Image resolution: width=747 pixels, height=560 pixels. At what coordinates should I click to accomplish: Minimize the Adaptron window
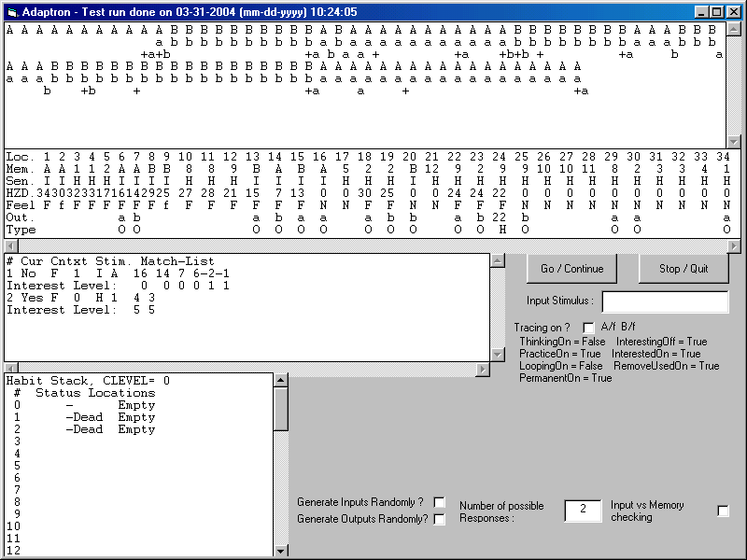[x=702, y=12]
